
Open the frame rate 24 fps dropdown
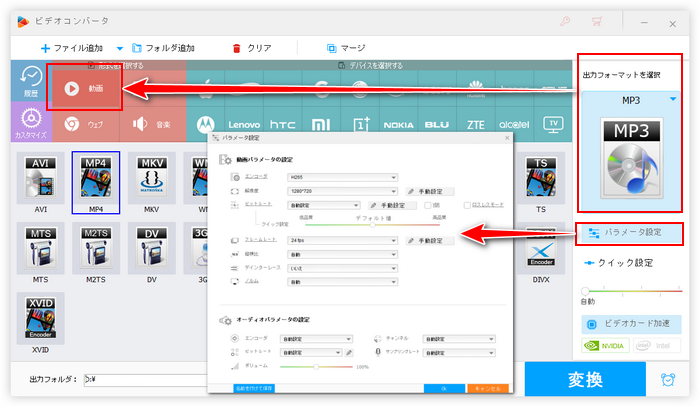coord(339,241)
